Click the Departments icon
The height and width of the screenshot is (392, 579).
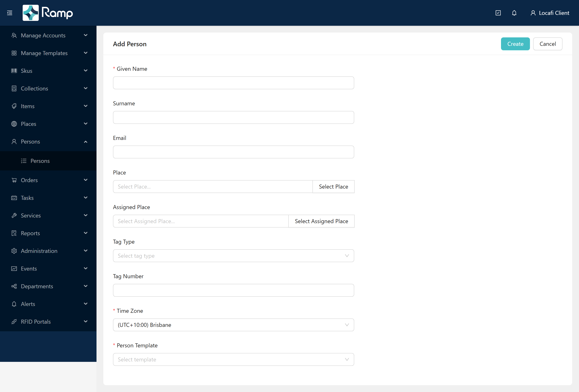(x=14, y=286)
